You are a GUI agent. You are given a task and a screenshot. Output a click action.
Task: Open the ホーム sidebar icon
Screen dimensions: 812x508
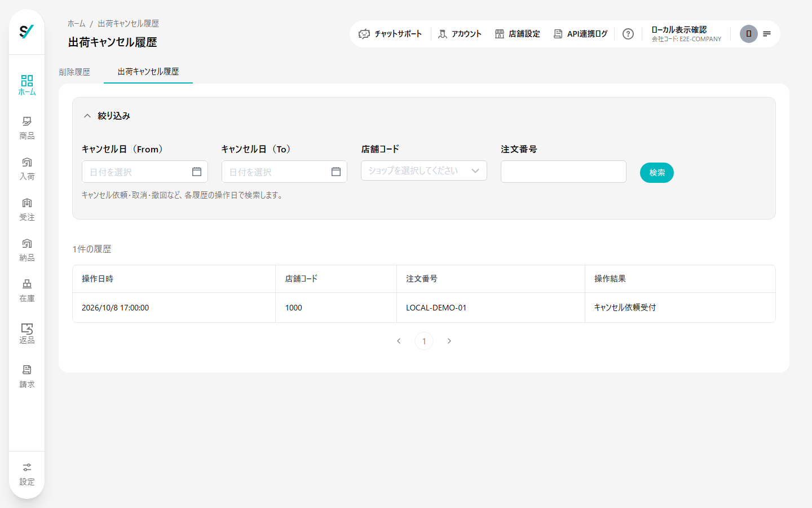[27, 85]
